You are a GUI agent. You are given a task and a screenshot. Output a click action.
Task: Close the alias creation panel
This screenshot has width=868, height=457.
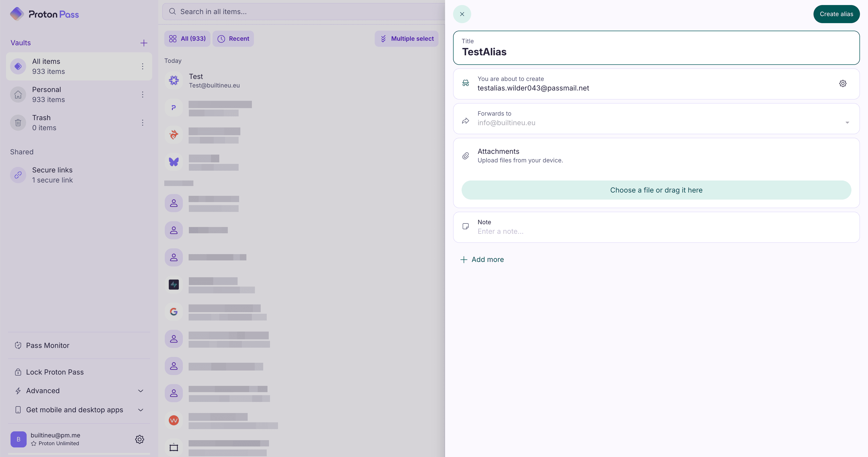tap(462, 14)
